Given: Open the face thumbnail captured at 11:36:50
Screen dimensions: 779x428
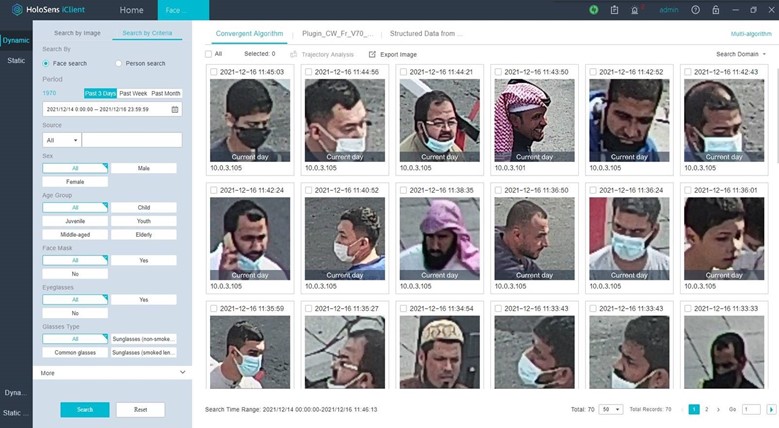Looking at the screenshot, I should click(x=534, y=239).
